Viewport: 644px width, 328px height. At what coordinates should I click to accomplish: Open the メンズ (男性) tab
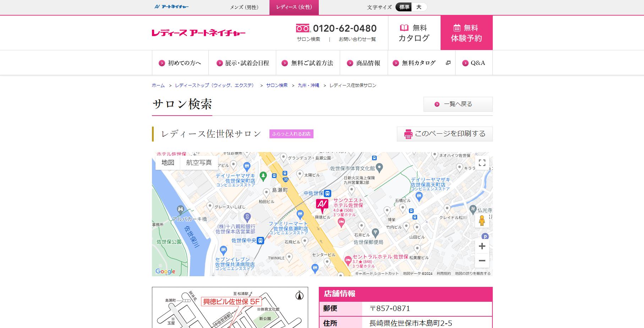pos(244,7)
